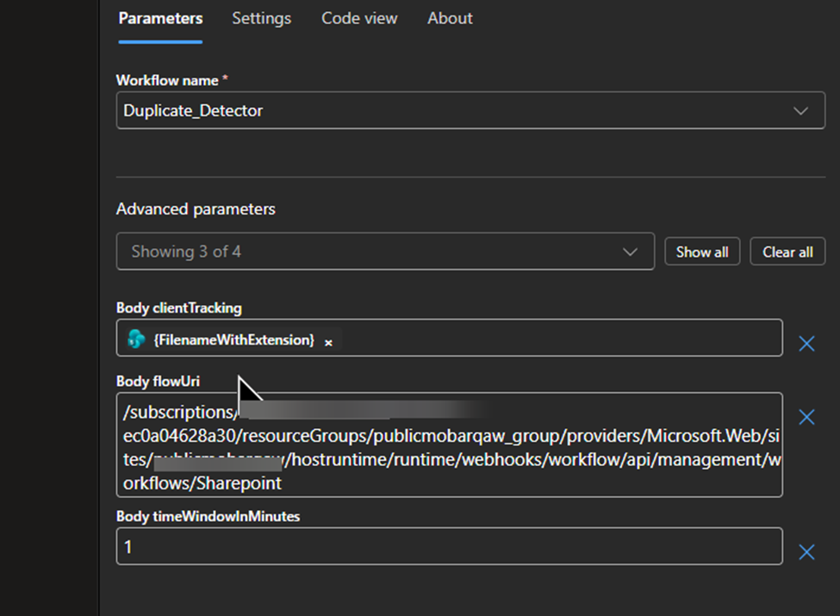Click the SharePoint icon in the FilenameWithExtension token
The width and height of the screenshot is (840, 616).
[x=136, y=339]
